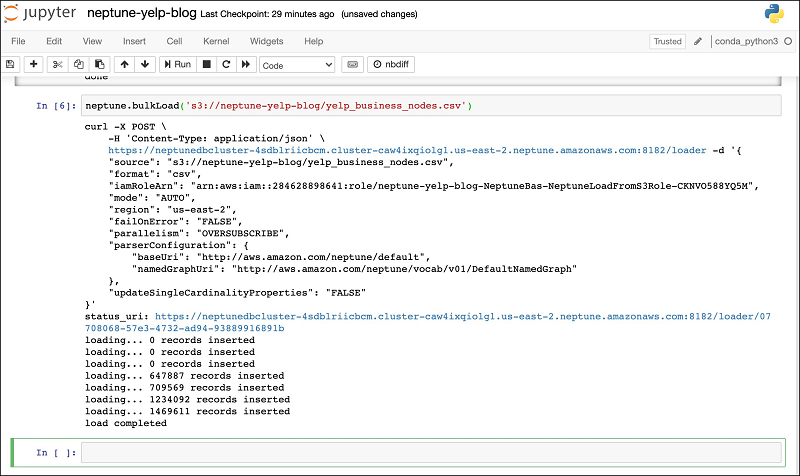Open the Kernel menu

point(216,41)
